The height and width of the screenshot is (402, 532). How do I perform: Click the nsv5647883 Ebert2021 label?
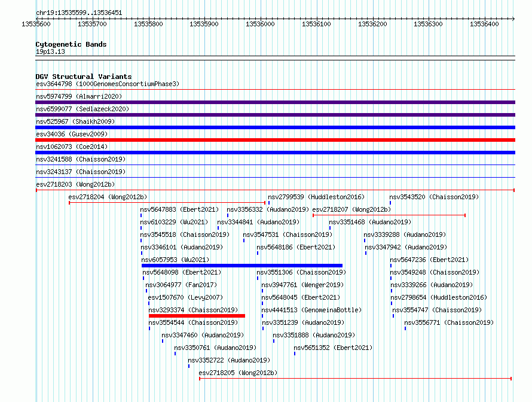pos(179,209)
